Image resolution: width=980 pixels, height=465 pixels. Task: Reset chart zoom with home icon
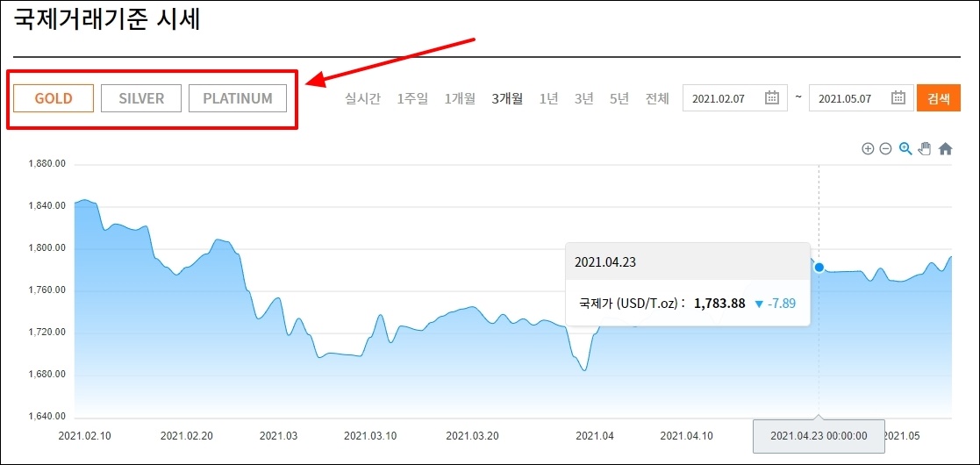point(946,149)
